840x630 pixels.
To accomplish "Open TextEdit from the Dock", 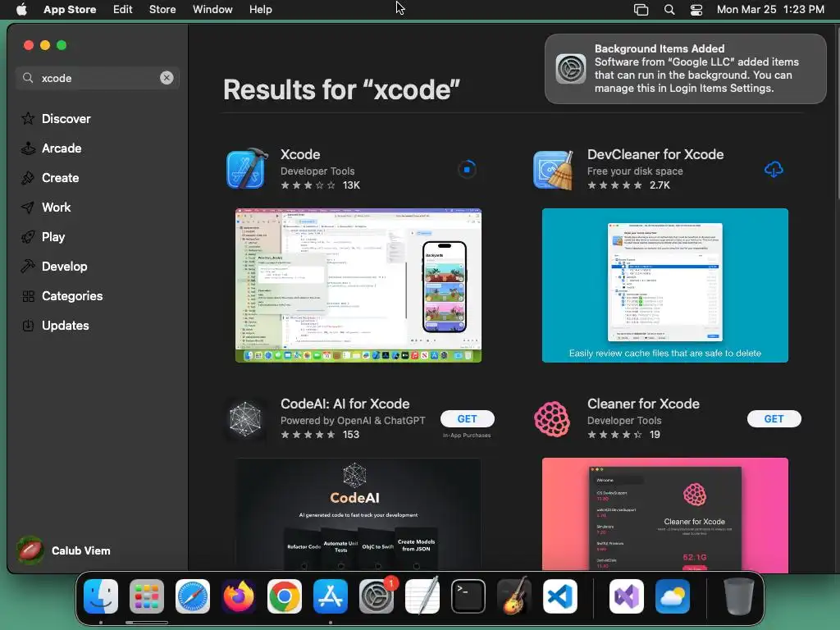I will [422, 596].
